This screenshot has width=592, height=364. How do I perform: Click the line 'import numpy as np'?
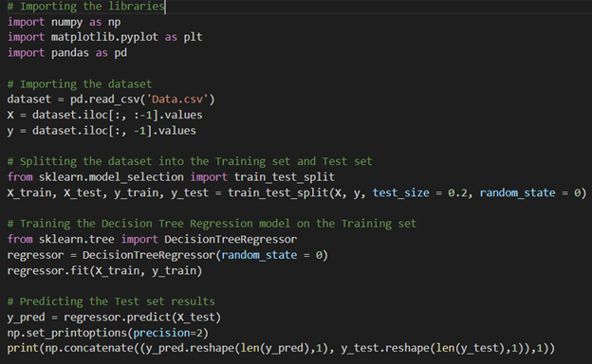pyautogui.click(x=64, y=22)
